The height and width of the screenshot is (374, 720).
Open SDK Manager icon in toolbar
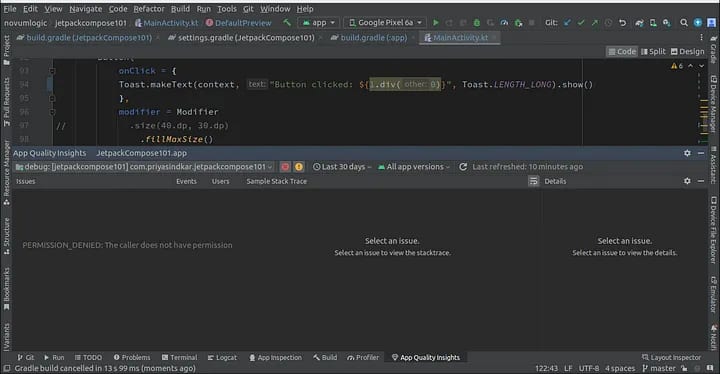pyautogui.click(x=667, y=23)
